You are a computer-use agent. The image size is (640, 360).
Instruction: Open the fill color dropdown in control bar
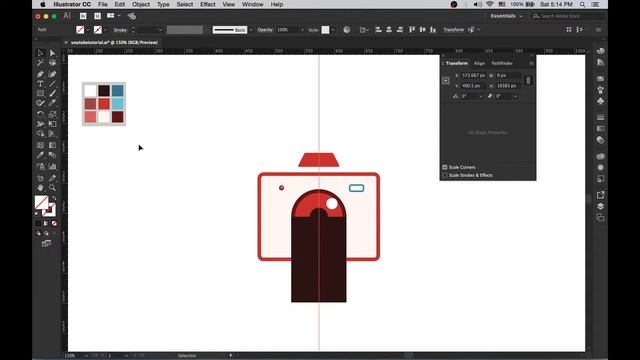[87, 30]
